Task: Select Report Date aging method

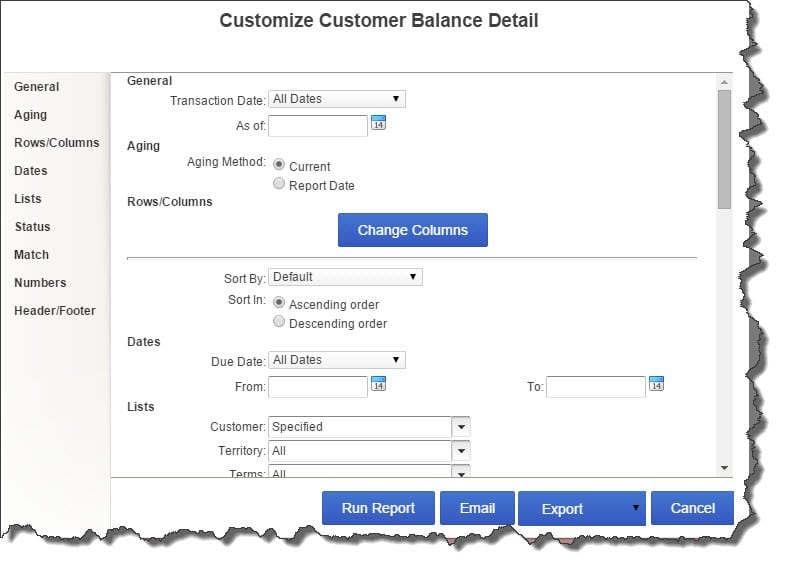Action: point(279,184)
